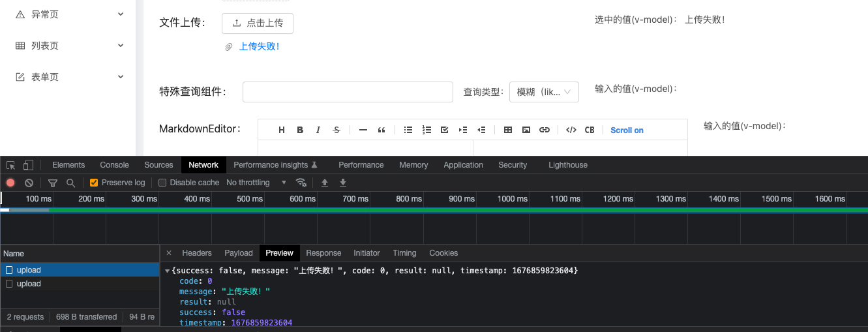This screenshot has height=332, width=868.
Task: Tick the checkbox of the first upload request
Action: 9,270
